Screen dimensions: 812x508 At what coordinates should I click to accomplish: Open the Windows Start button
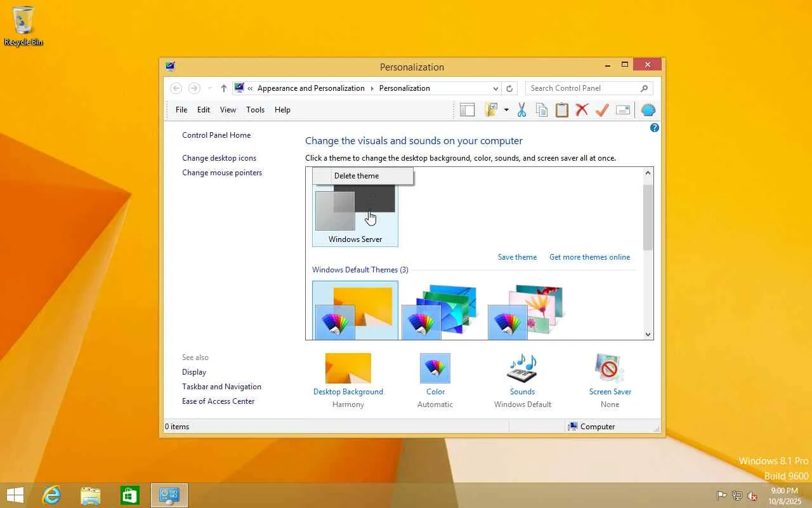click(x=15, y=495)
